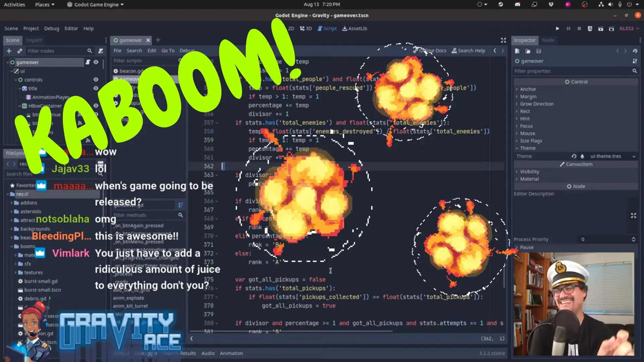Open Online Docs from the script editor
The height and width of the screenshot is (362, 644).
click(x=430, y=50)
